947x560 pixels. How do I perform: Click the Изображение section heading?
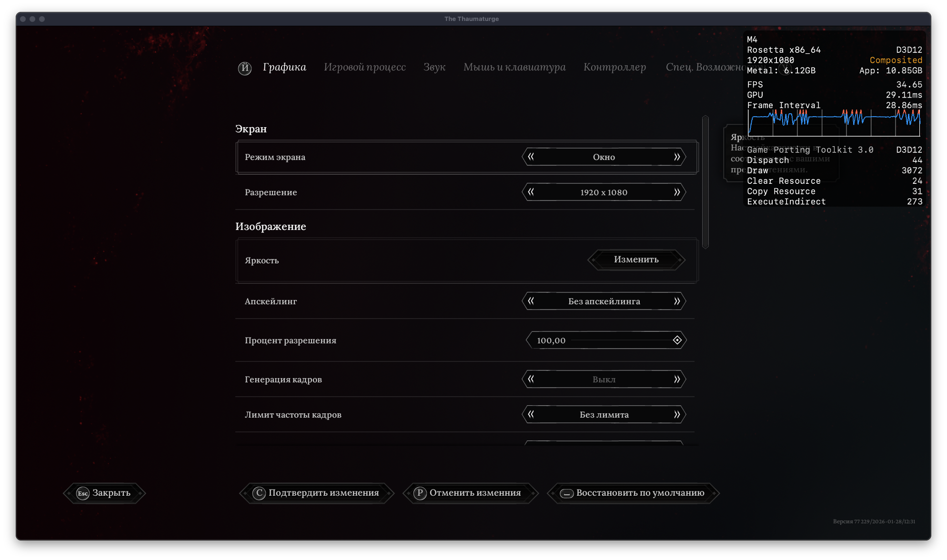click(271, 227)
